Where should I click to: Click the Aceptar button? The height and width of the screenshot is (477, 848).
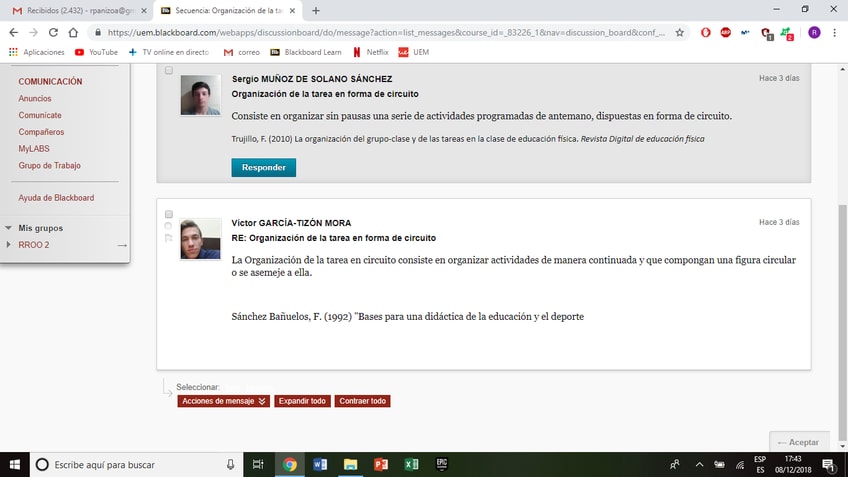[799, 442]
